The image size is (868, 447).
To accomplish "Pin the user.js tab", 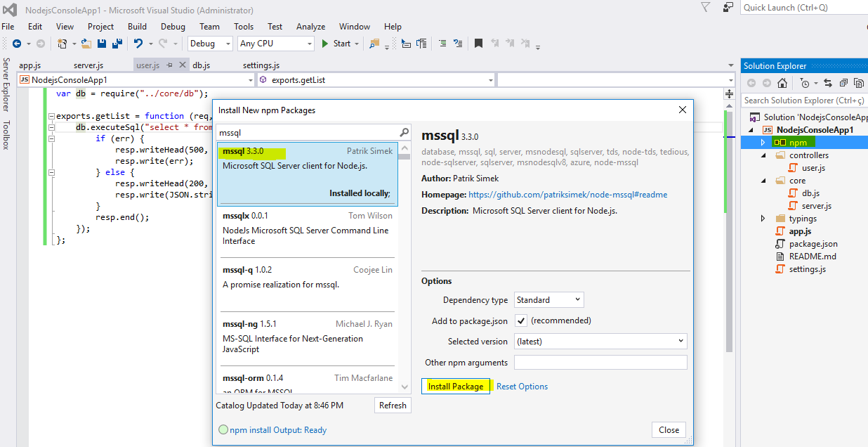I will point(170,65).
